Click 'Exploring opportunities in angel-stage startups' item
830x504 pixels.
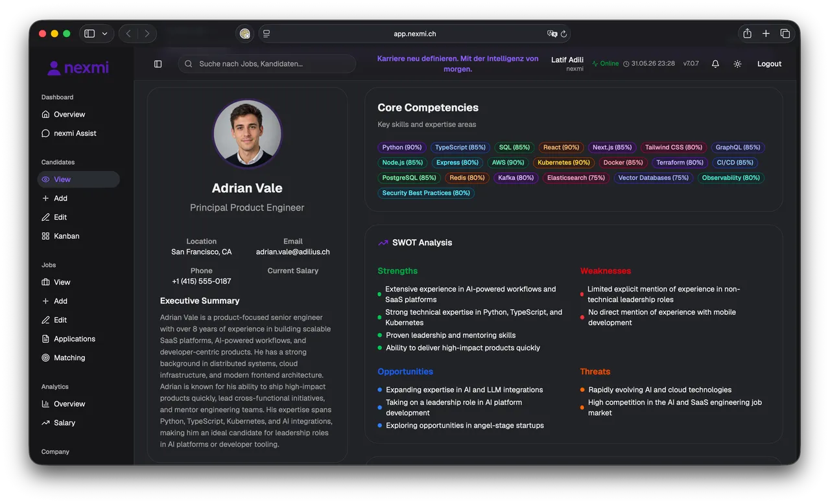[465, 426]
